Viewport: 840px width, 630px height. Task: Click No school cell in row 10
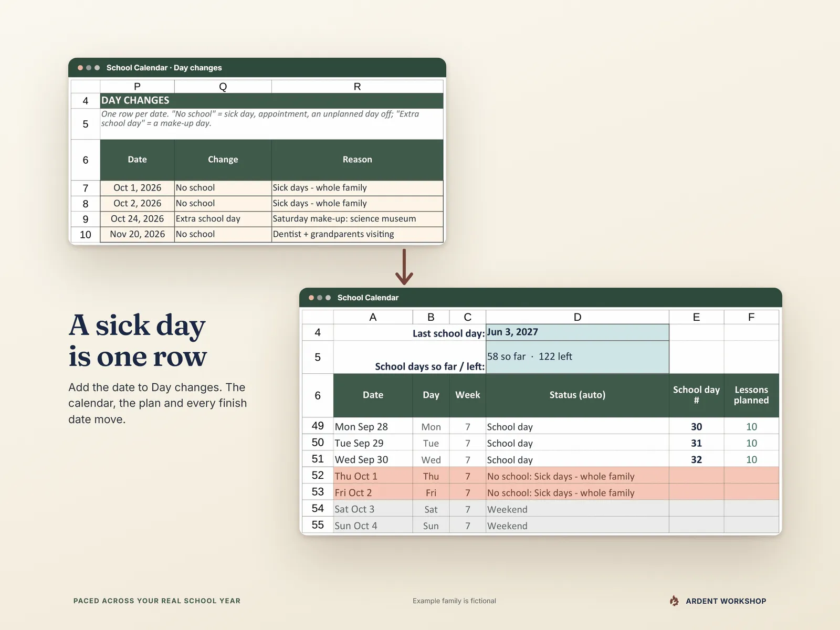(x=223, y=234)
